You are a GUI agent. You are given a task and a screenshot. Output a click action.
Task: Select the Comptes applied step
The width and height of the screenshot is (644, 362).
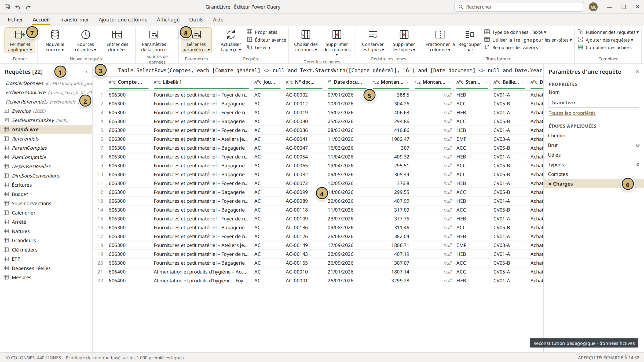(x=594, y=174)
